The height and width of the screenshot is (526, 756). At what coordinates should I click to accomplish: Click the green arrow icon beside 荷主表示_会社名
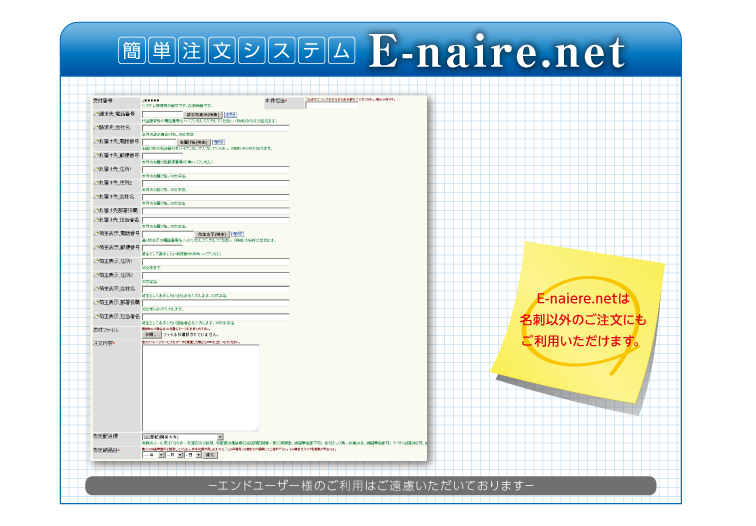pyautogui.click(x=95, y=289)
